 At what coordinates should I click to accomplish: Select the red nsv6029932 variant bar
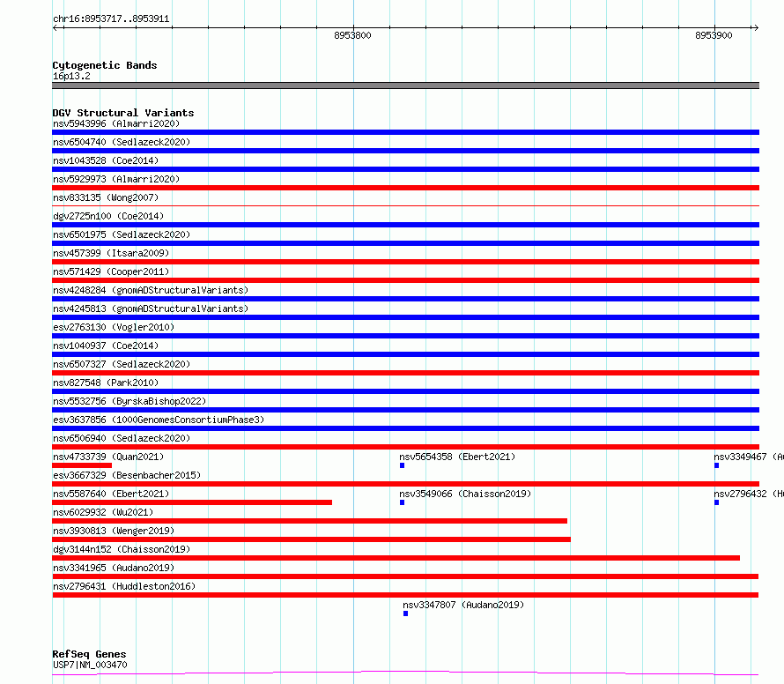309,521
